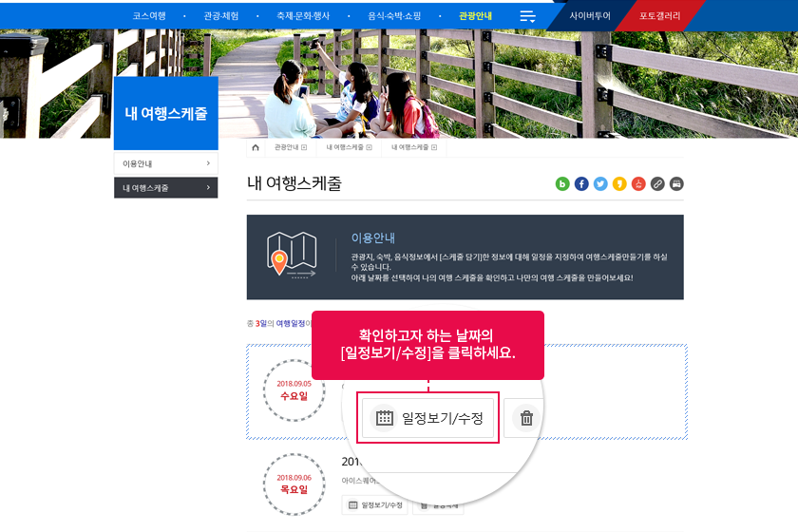Screen dimensions: 798x532
Task: Share the page to Naver Band
Action: [x=562, y=184]
